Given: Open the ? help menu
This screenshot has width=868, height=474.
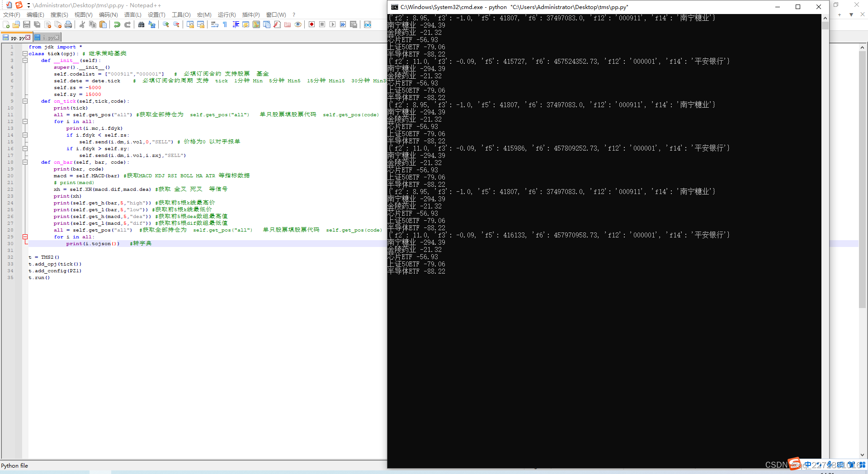Looking at the screenshot, I should coord(294,15).
